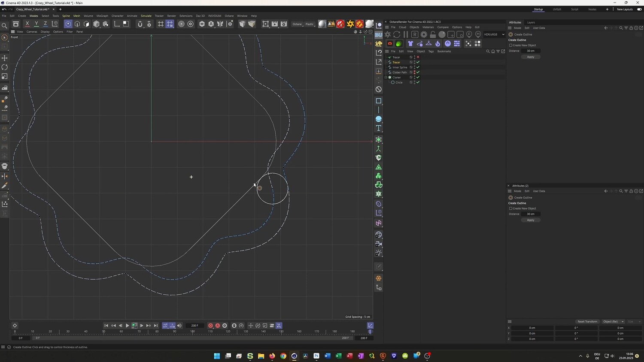Open the search magnifier in left toolbar
Viewport: 644px width, 362px height.
(x=5, y=26)
